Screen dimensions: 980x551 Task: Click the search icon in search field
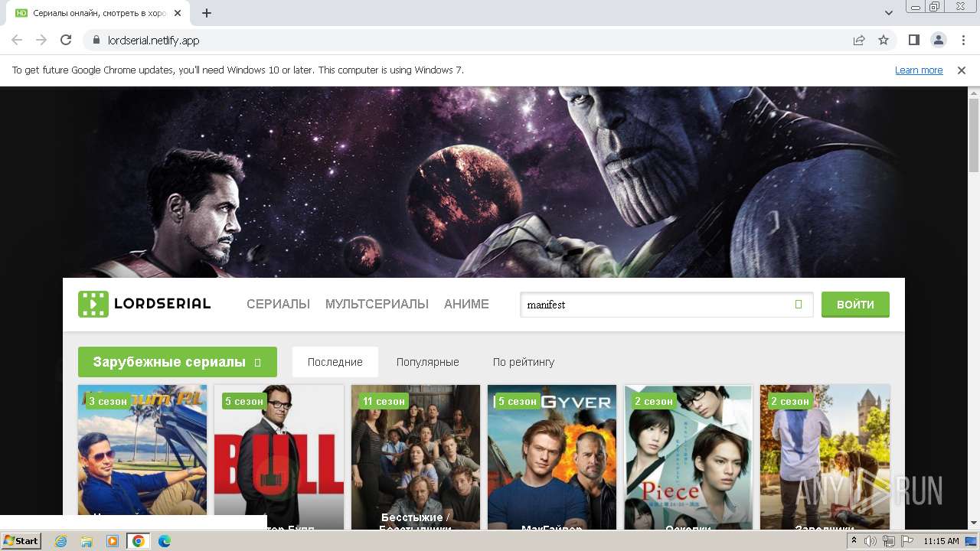pyautogui.click(x=799, y=305)
